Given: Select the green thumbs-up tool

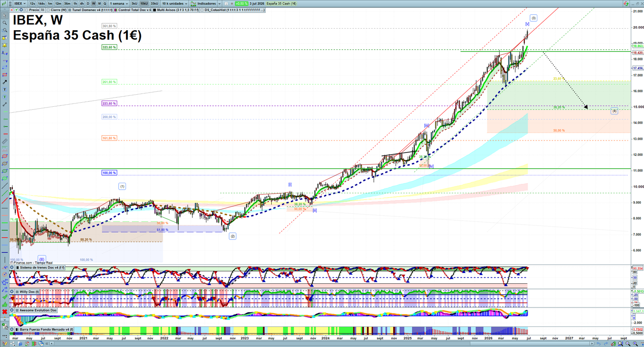Looking at the screenshot, I should pyautogui.click(x=4, y=304).
